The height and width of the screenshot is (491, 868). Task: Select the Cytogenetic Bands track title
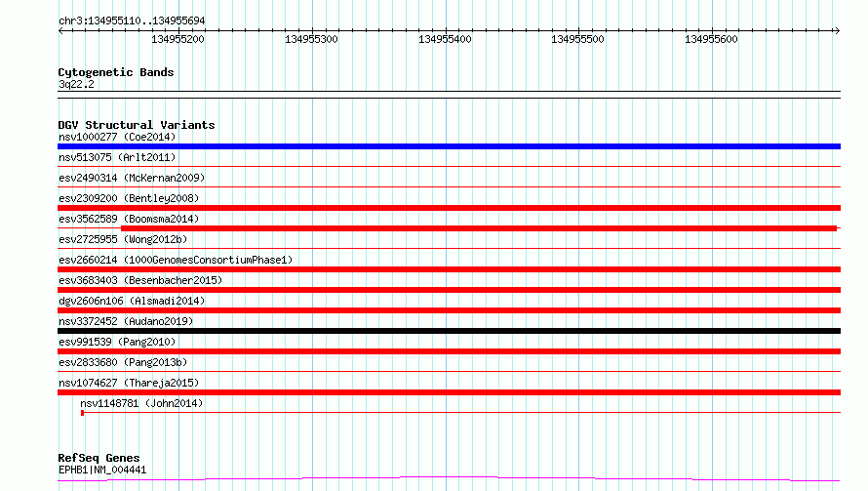point(116,72)
